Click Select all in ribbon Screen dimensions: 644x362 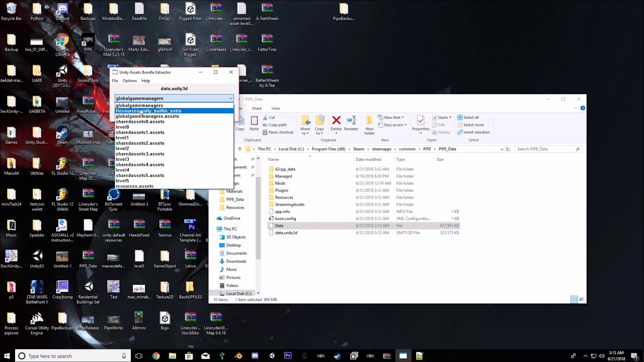468,118
